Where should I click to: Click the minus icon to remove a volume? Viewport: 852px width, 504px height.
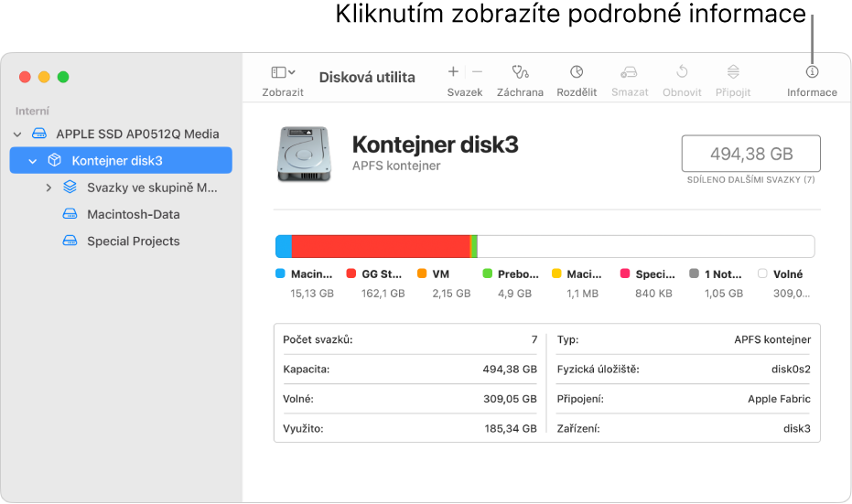click(x=477, y=71)
